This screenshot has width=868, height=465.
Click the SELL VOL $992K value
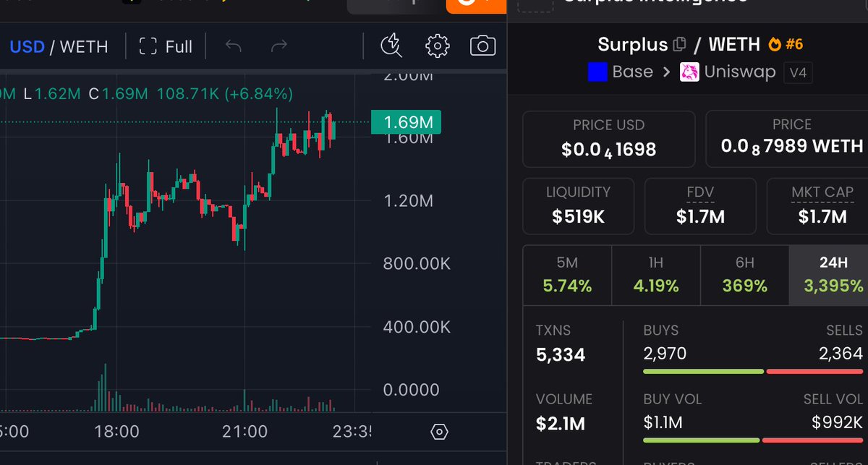[x=837, y=422]
